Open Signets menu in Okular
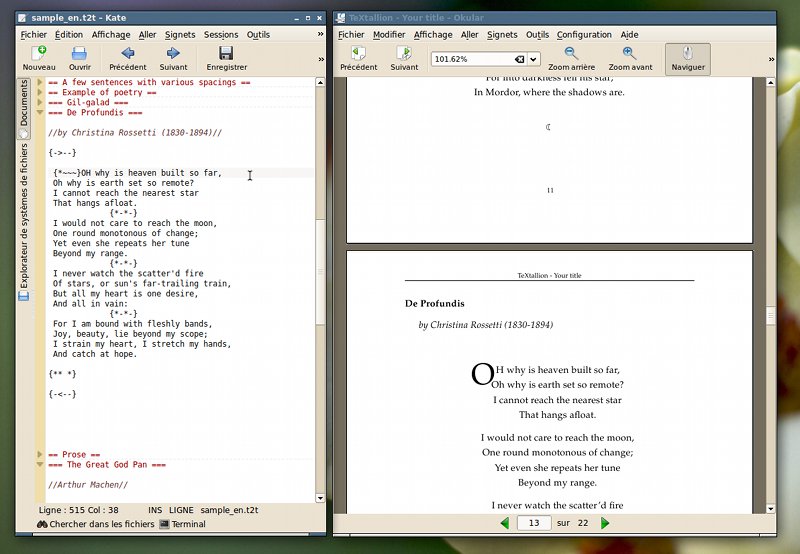The image size is (800, 554). (502, 35)
